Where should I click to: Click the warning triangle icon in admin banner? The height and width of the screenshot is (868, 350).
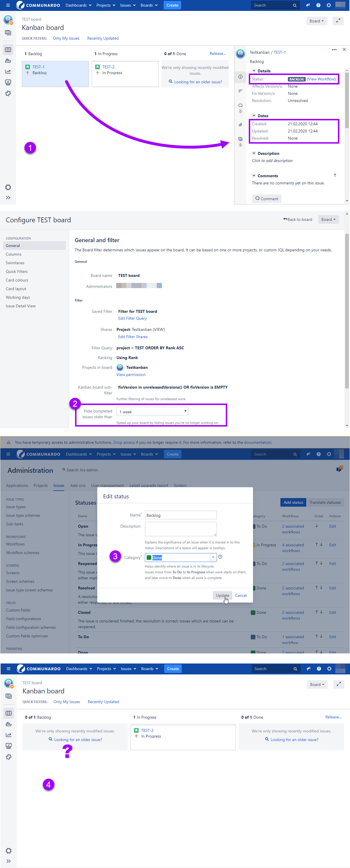[x=8, y=442]
